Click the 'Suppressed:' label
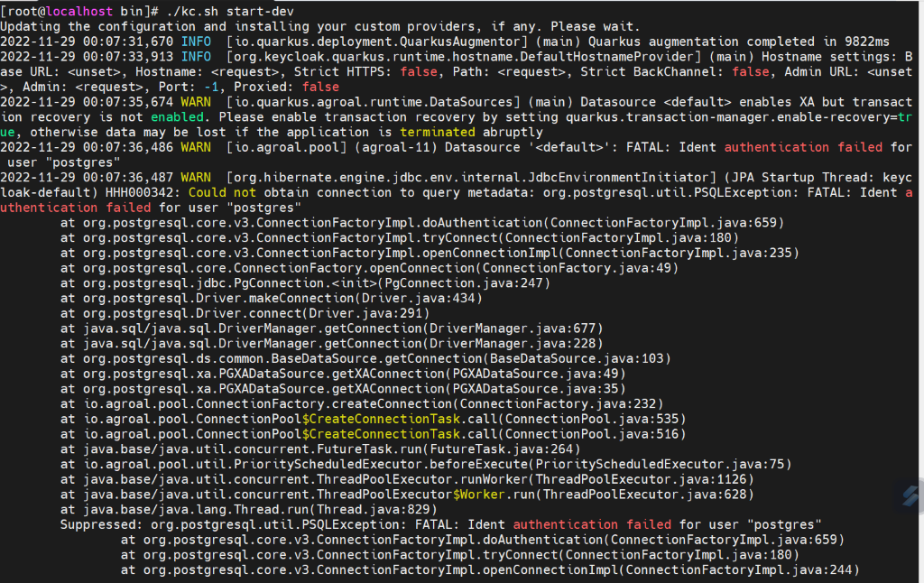Screen dimensions: 924x583 coord(101,524)
